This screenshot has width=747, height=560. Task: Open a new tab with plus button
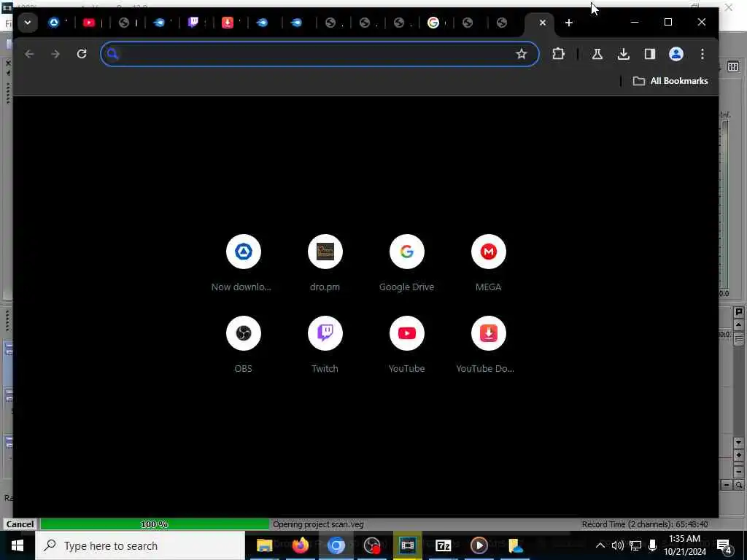pyautogui.click(x=568, y=23)
